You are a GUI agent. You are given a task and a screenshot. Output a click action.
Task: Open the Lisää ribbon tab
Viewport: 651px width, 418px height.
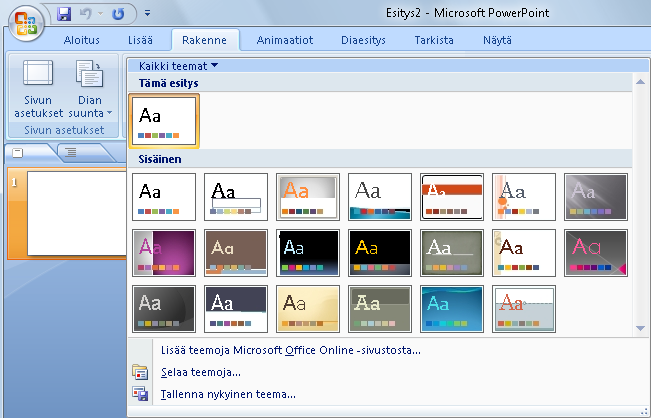pyautogui.click(x=140, y=40)
